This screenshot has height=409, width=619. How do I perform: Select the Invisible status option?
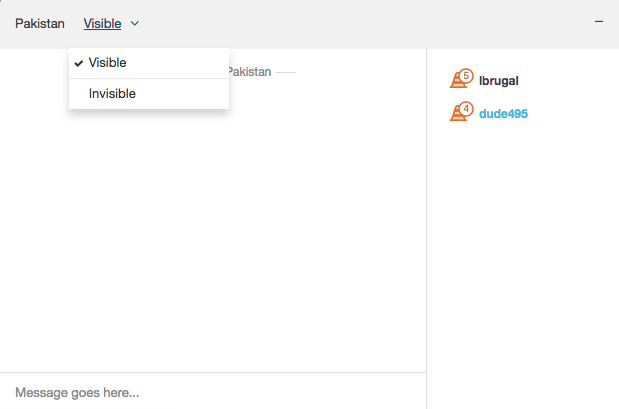pos(112,94)
